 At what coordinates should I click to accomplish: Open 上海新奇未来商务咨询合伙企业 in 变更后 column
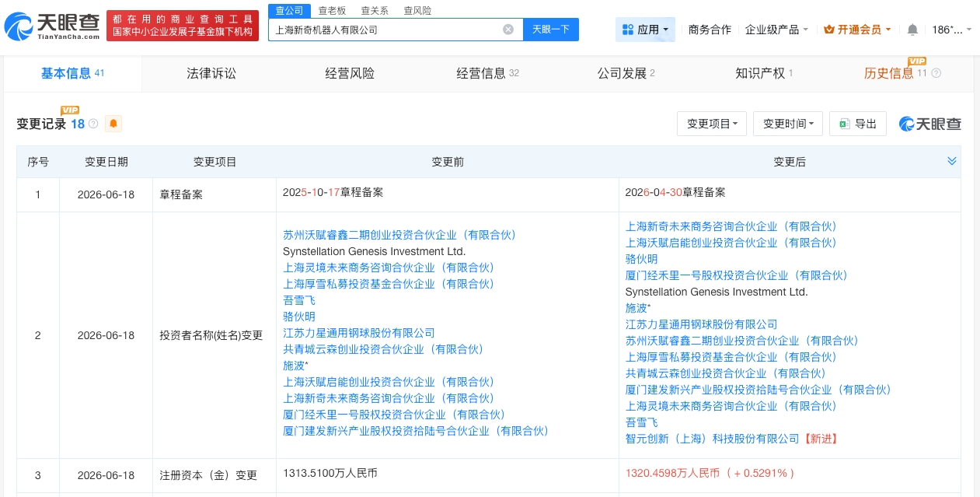[x=731, y=226]
